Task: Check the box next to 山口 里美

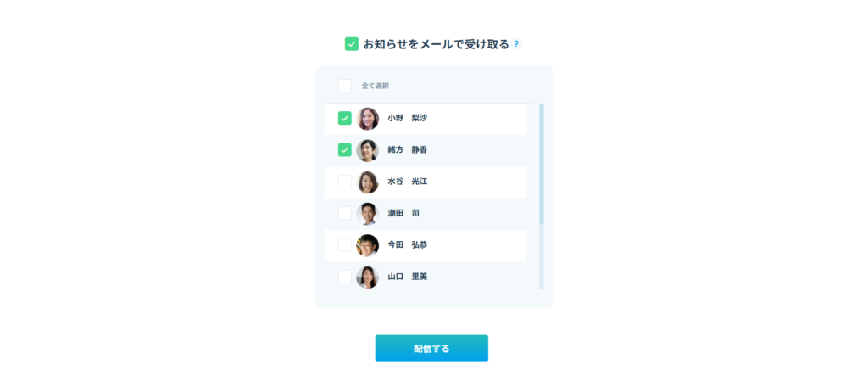Action: [345, 277]
